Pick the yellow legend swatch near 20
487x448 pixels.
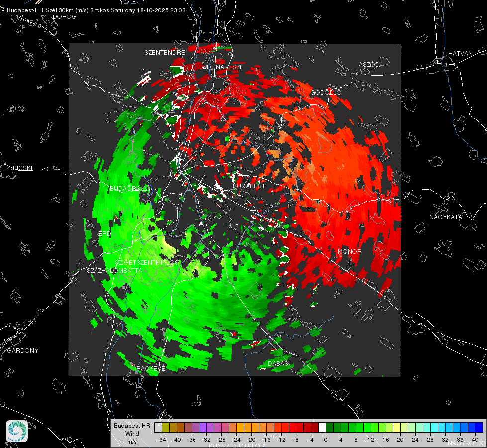coord(397,428)
